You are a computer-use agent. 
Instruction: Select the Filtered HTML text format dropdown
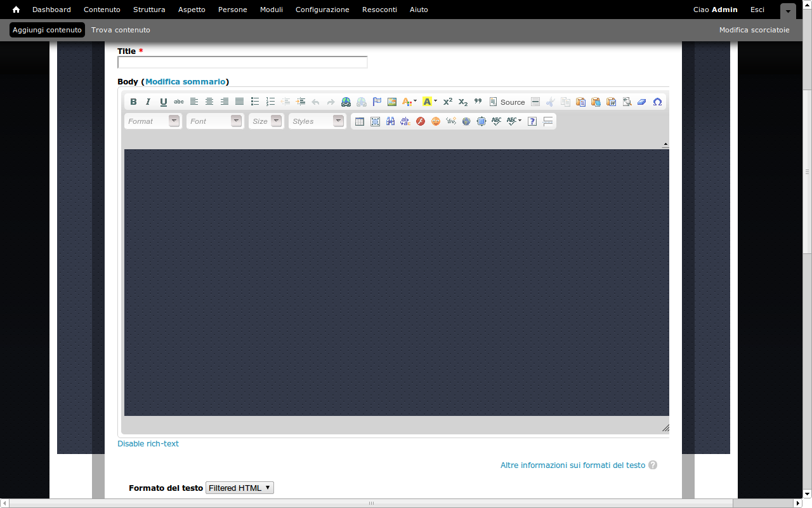pyautogui.click(x=240, y=488)
